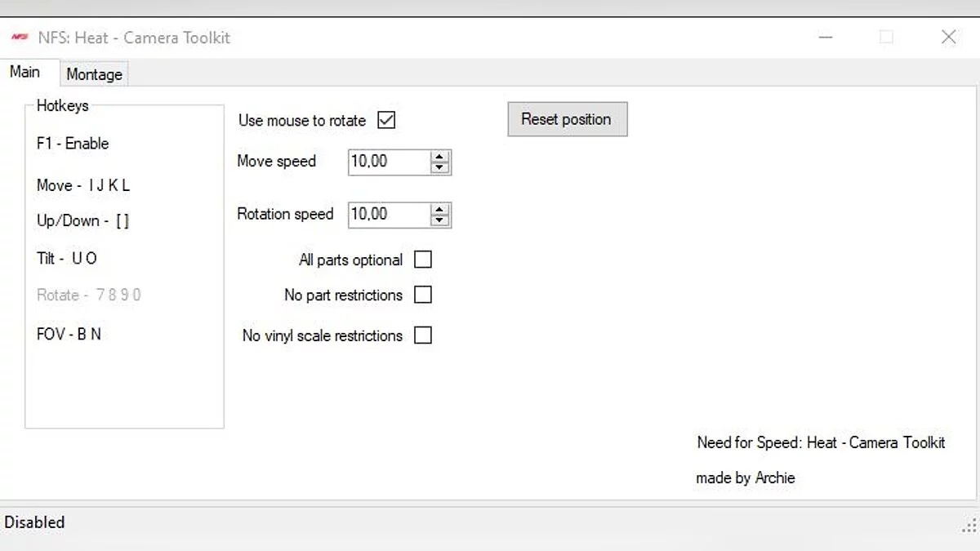
Task: Decrease Rotation speed with down arrow
Action: coord(440,220)
